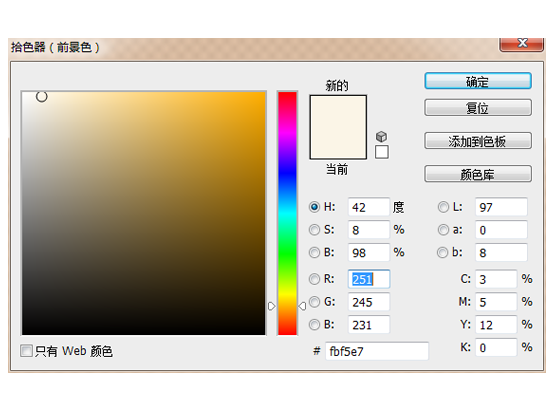
Task: Click the S field showing 8
Action: (369, 230)
